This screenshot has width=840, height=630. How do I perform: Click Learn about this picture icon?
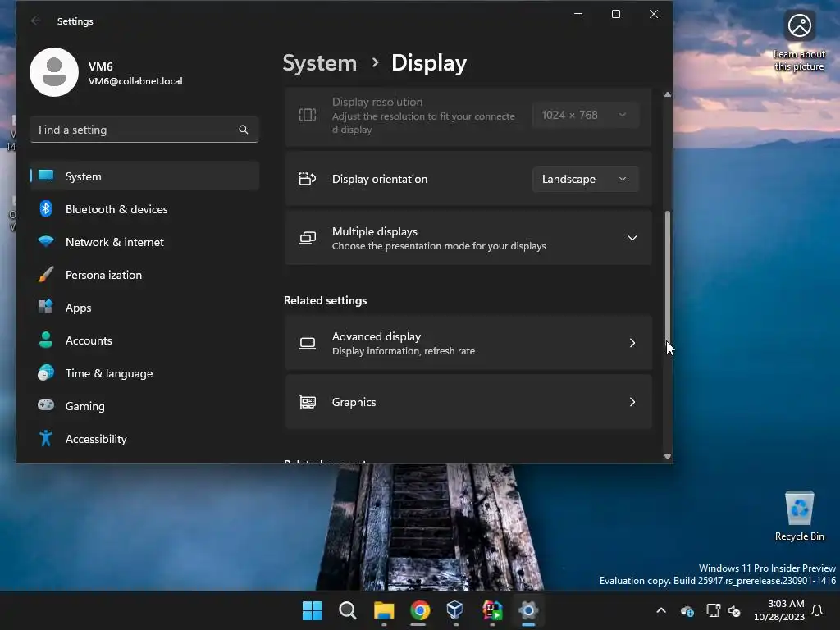pyautogui.click(x=799, y=41)
